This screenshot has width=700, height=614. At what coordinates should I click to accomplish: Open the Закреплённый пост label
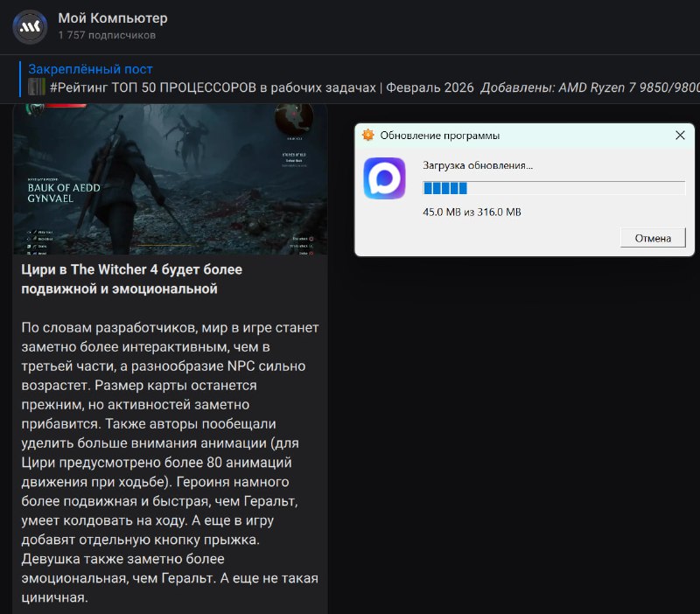point(90,69)
